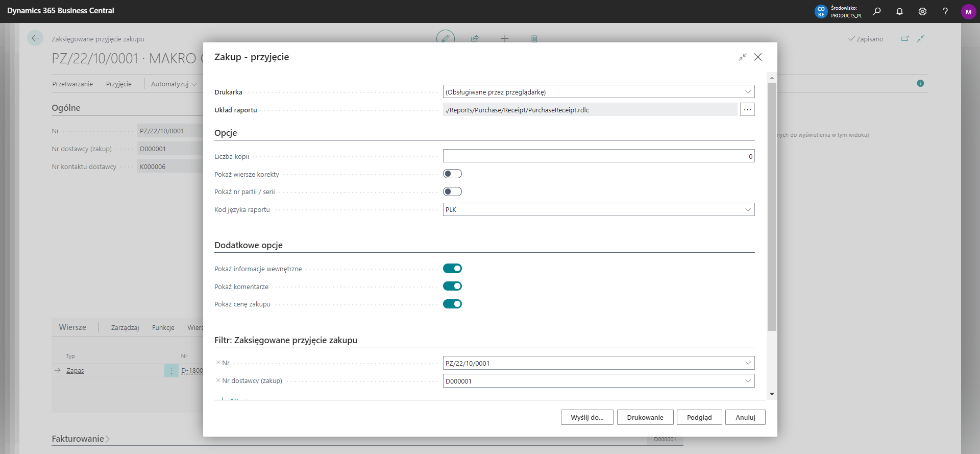The height and width of the screenshot is (454, 980).
Task: Click the Anuluj button
Action: (745, 417)
